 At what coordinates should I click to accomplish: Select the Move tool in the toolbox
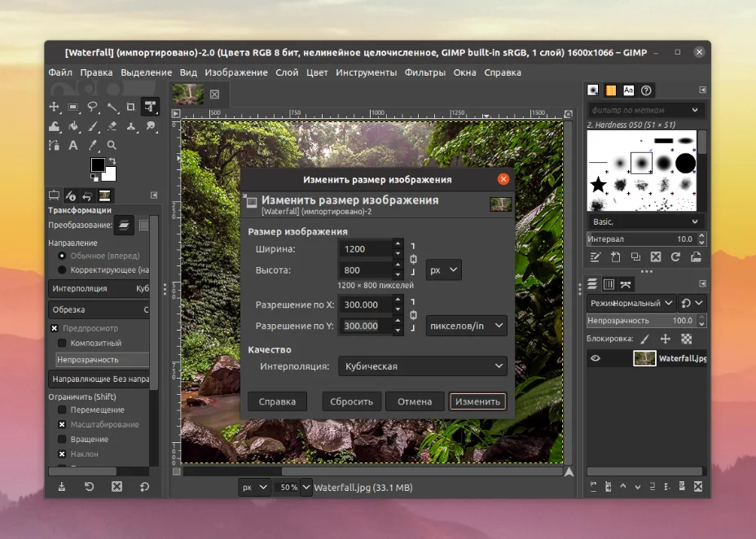tap(55, 107)
